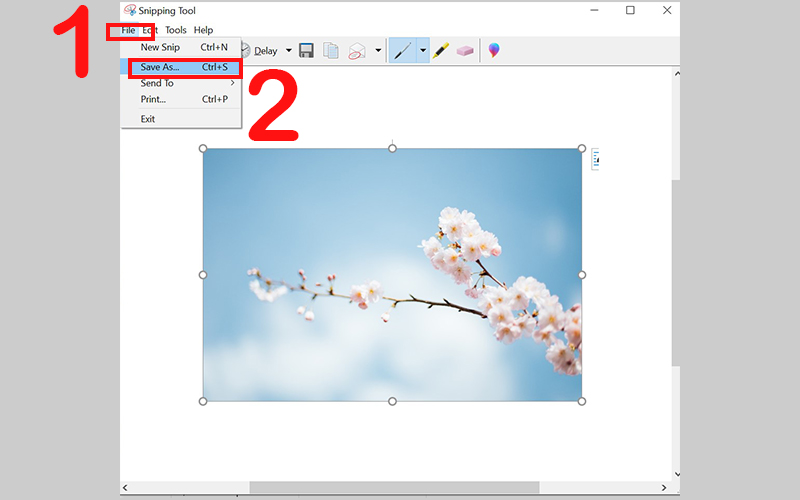Image resolution: width=800 pixels, height=500 pixels.
Task: Click the Snipping Tool title bar app icon
Action: pos(130,10)
